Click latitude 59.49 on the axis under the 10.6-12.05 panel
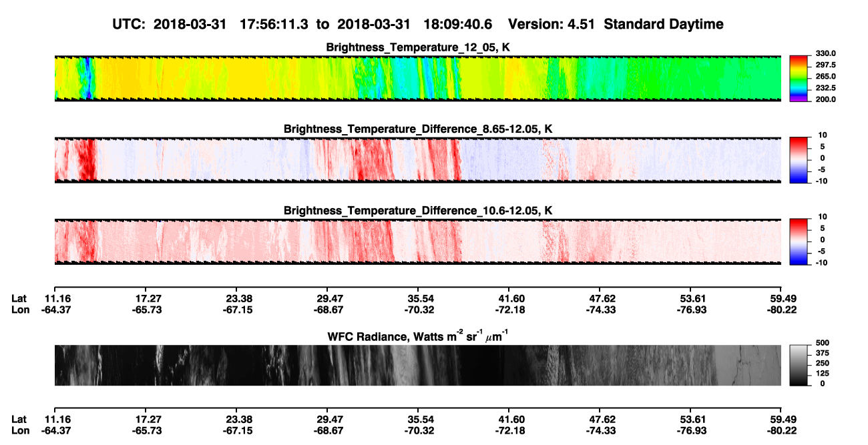Viewport: 868px width, 445px height. coord(782,299)
